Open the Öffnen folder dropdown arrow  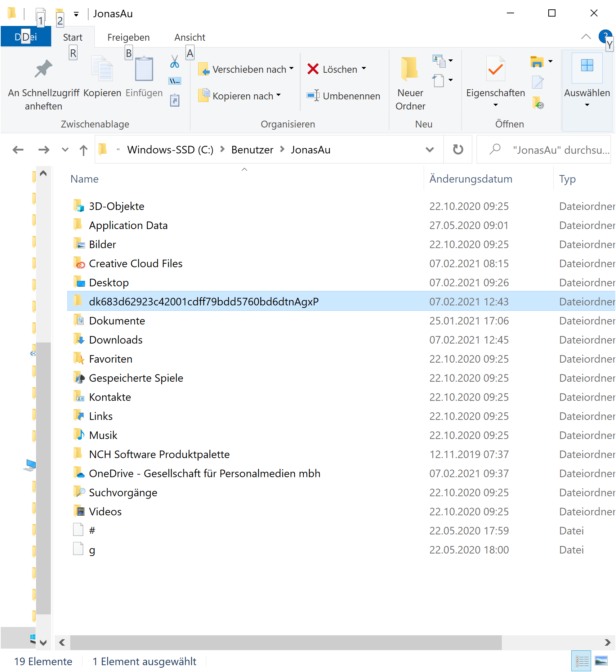550,61
